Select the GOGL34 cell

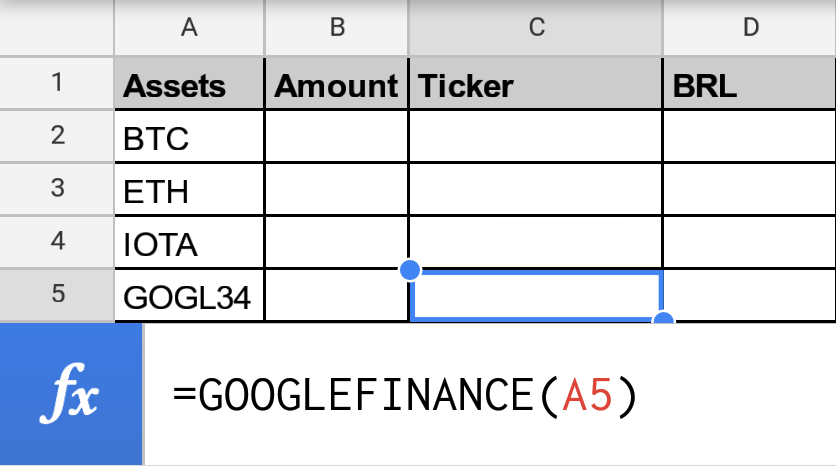(189, 296)
